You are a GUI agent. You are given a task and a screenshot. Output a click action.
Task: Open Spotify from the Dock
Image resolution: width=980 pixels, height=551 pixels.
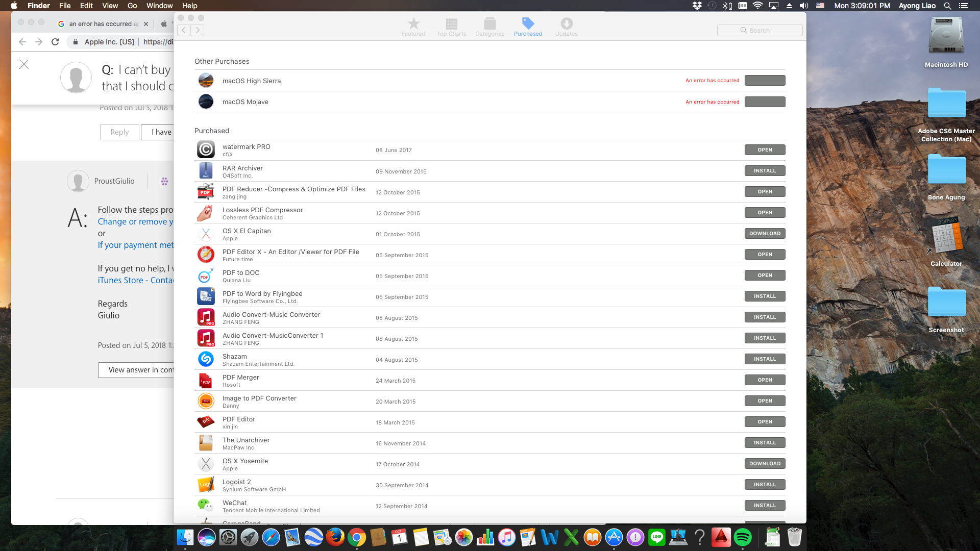(743, 537)
